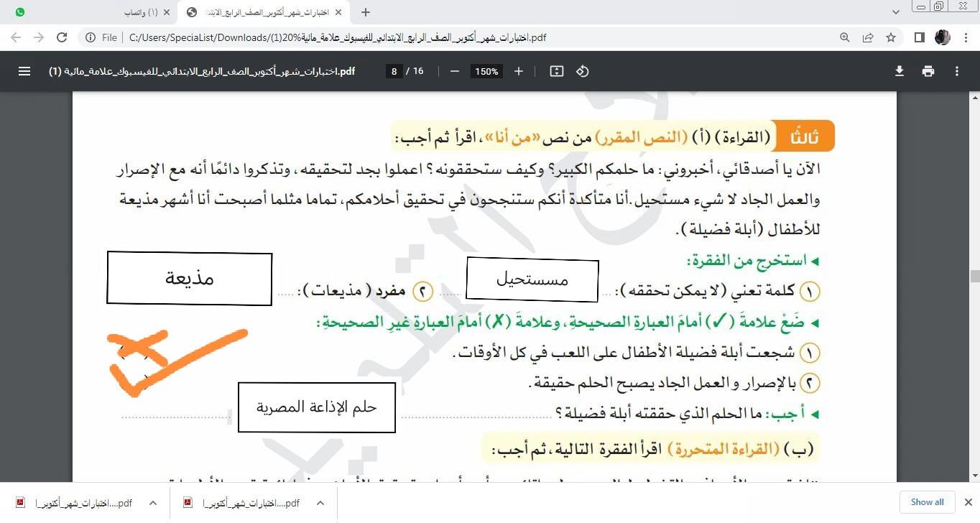
Task: Click the vertical scrollbar thumb
Action: pos(974,277)
